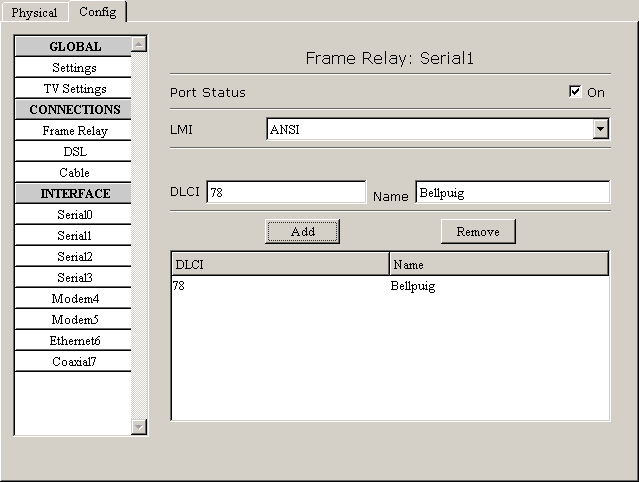This screenshot has width=639, height=482.
Task: Select TV Settings in sidebar
Action: pyautogui.click(x=74, y=89)
